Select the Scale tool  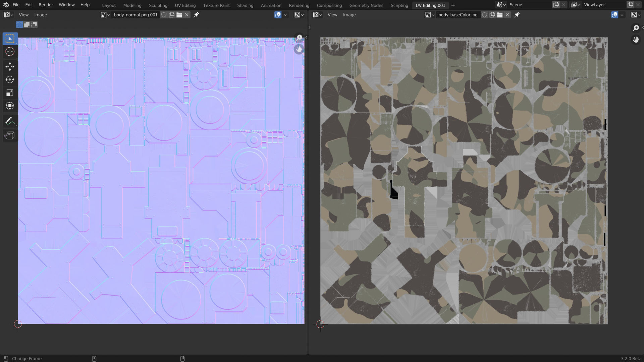[x=10, y=93]
